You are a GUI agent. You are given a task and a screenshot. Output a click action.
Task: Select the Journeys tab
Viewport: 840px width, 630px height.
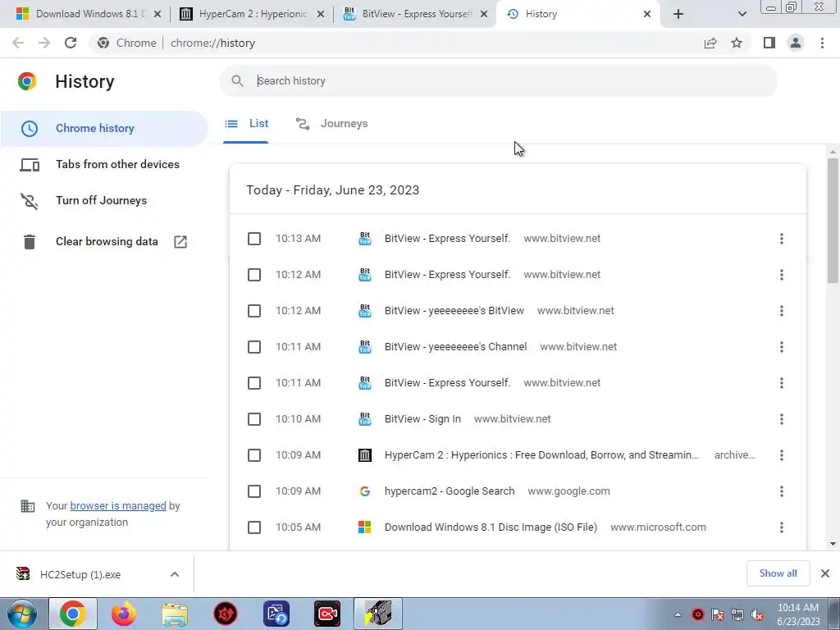coord(332,124)
